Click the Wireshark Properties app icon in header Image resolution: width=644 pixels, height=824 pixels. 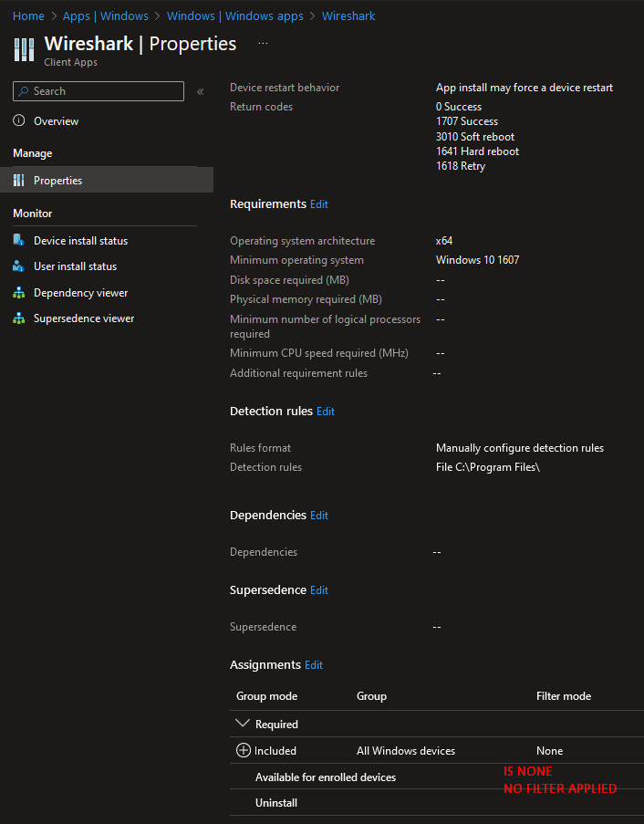pyautogui.click(x=24, y=50)
